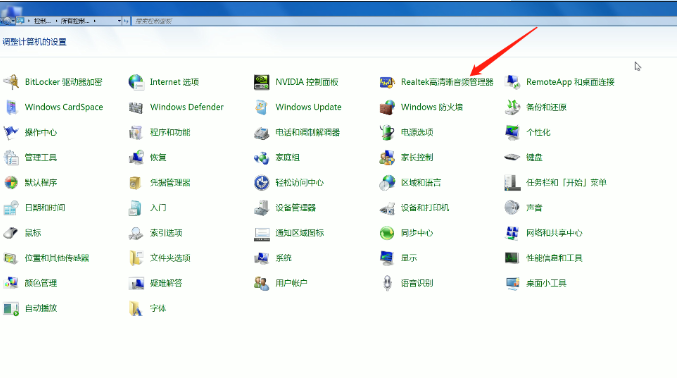Viewport: 677px width, 378px height.
Task: Open the 轻松访问中心 icon
Action: pyautogui.click(x=261, y=182)
